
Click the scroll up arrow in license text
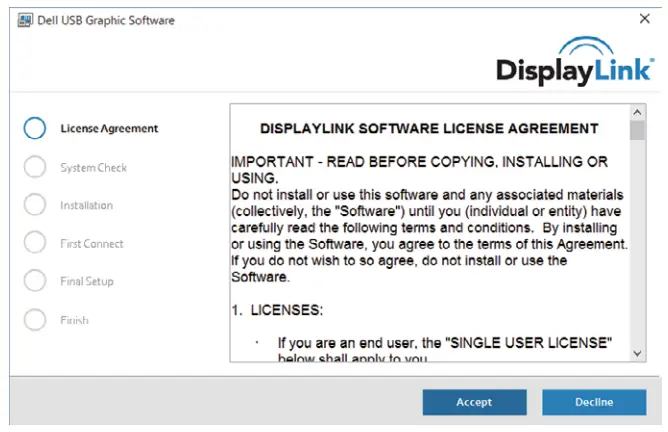pyautogui.click(x=637, y=112)
